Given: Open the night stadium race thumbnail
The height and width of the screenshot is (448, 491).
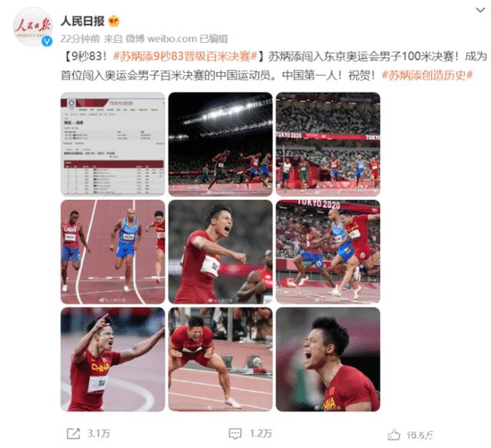Looking at the screenshot, I should pos(220,144).
